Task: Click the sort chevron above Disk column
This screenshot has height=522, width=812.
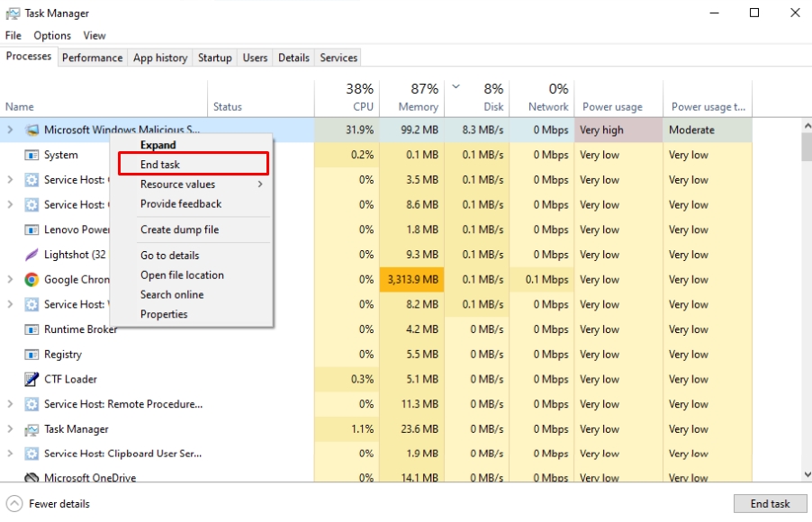Action: tap(456, 86)
